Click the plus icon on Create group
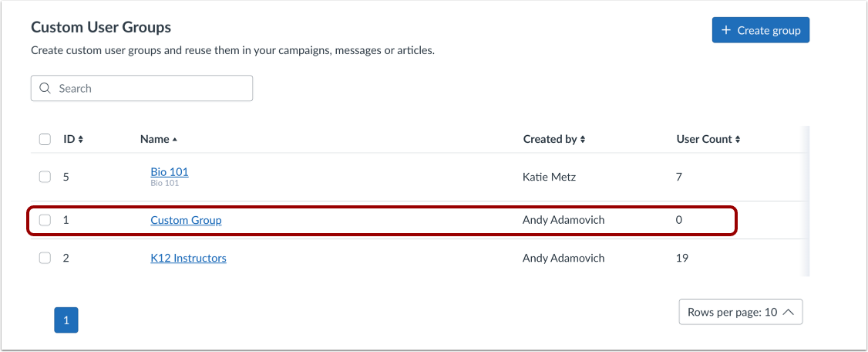The height and width of the screenshot is (352, 868). tap(725, 30)
